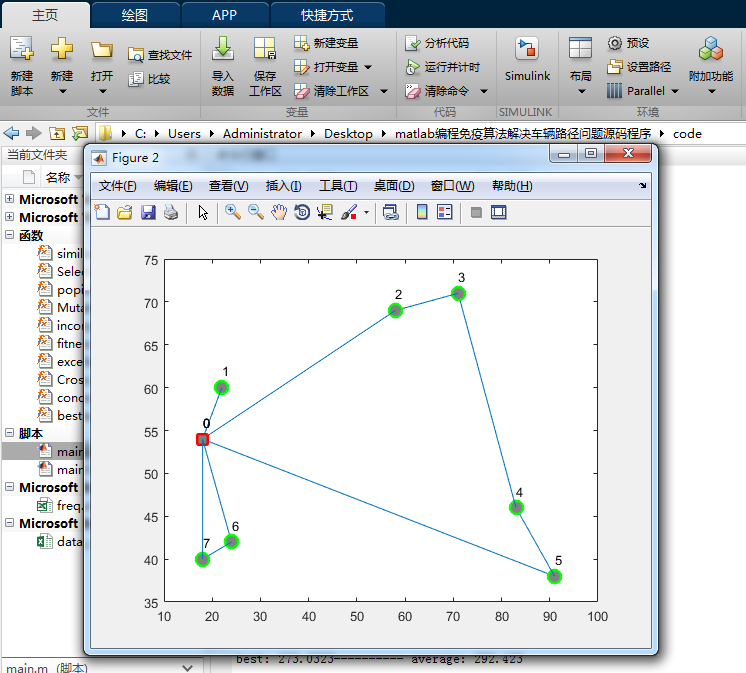Click the Find Files icon

pyautogui.click(x=136, y=55)
